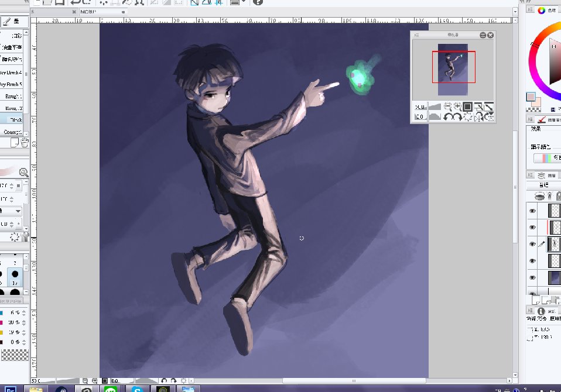Zoom in using the Navigator magnifier plus icon
The height and width of the screenshot is (392, 561).
pos(457,106)
